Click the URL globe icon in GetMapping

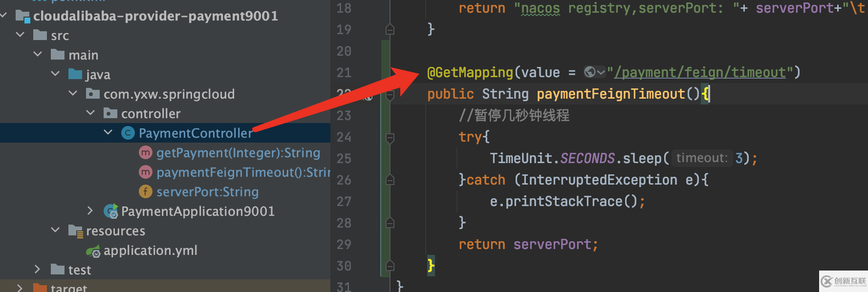pos(590,72)
